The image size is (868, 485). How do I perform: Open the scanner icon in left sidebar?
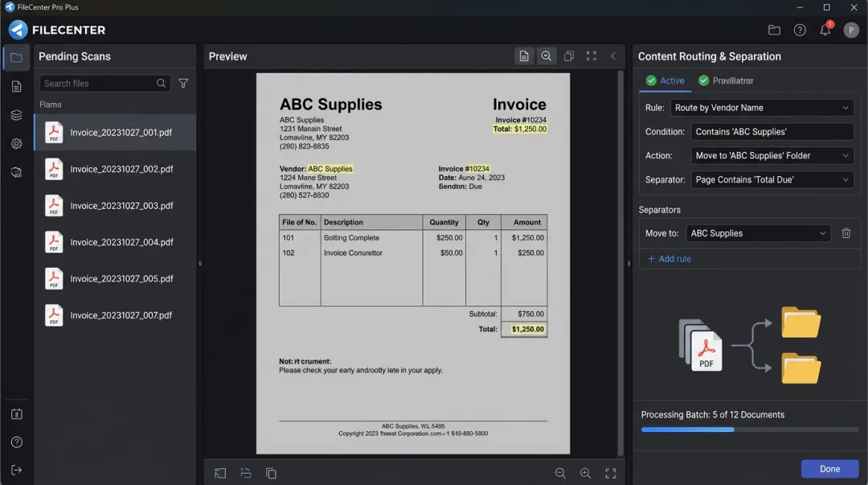click(x=16, y=172)
